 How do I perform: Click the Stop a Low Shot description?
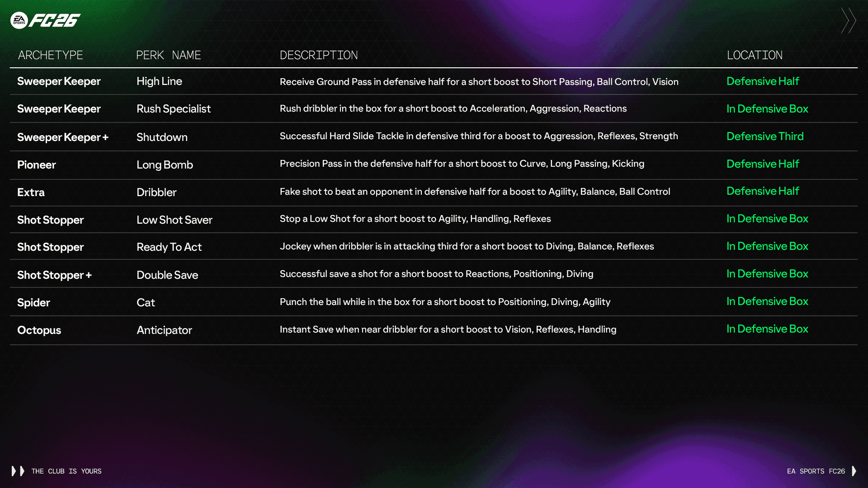pyautogui.click(x=415, y=219)
